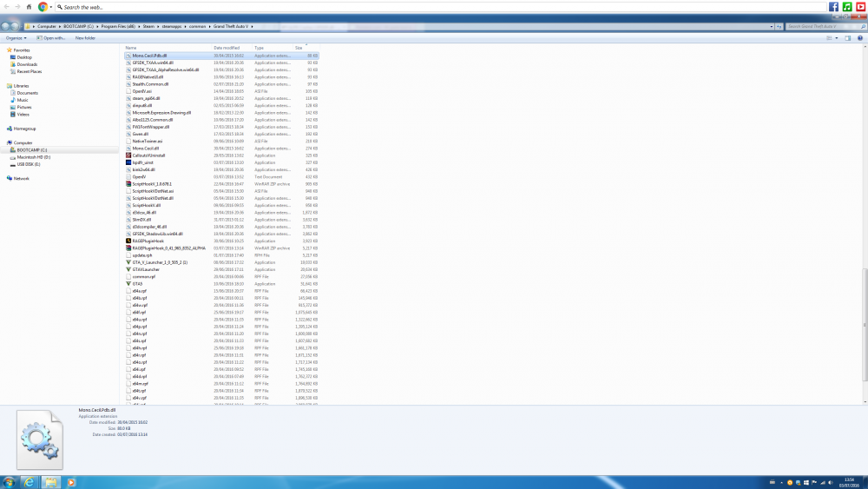The width and height of the screenshot is (868, 489).
Task: Select Macintosh HD (D:) drive
Action: (x=30, y=157)
